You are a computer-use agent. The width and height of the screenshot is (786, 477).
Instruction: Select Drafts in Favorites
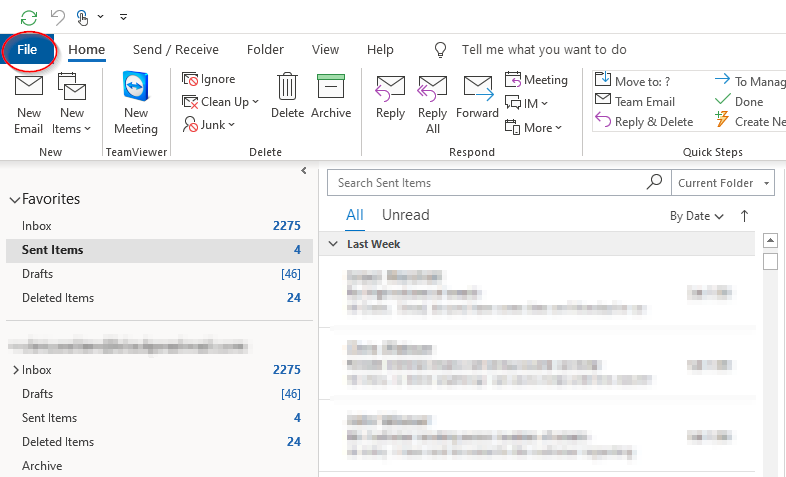tap(38, 274)
